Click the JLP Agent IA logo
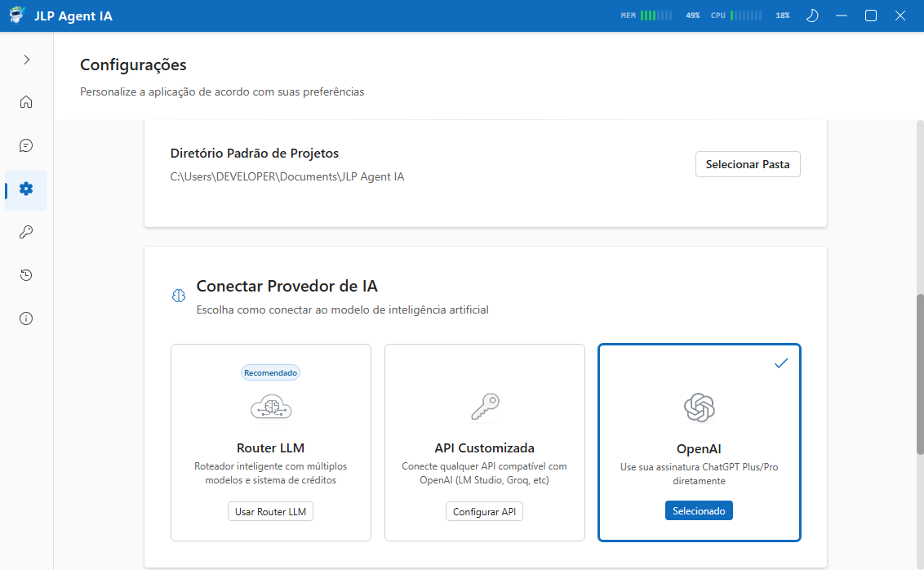Viewport: 924px width, 570px height. pyautogui.click(x=16, y=15)
